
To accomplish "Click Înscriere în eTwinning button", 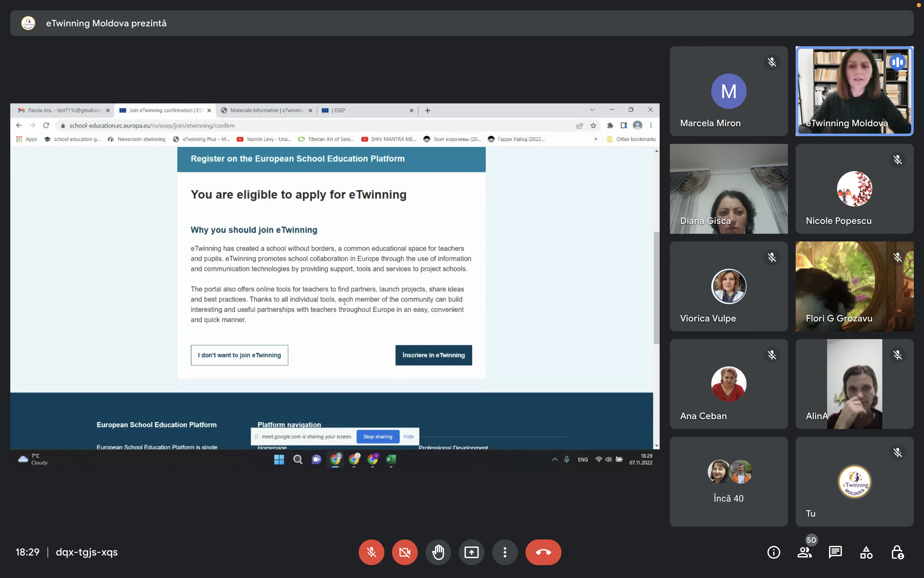I will 434,355.
